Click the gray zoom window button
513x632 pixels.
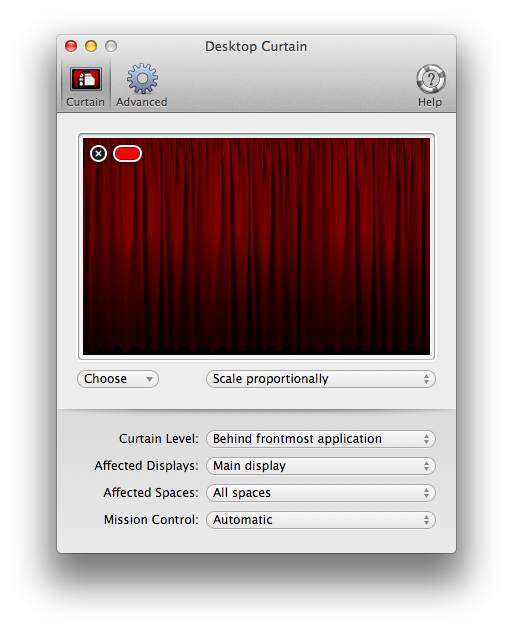tap(111, 46)
